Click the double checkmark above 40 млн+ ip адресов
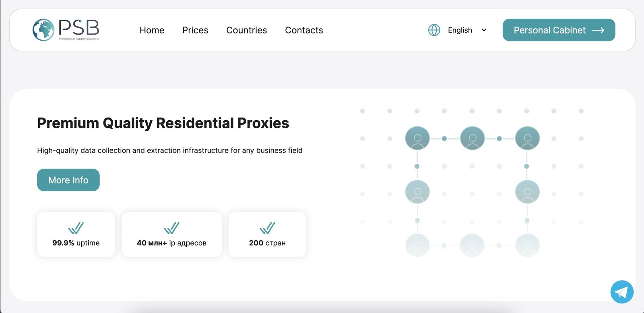 tap(171, 228)
